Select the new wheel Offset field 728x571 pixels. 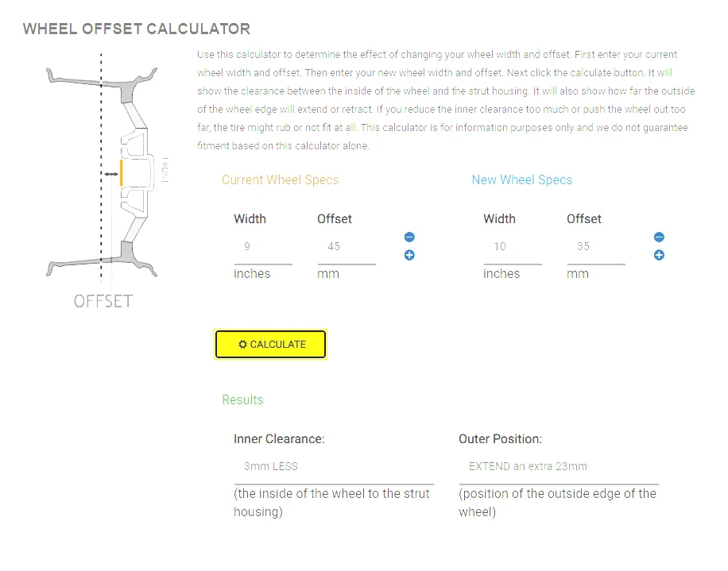coord(596,247)
